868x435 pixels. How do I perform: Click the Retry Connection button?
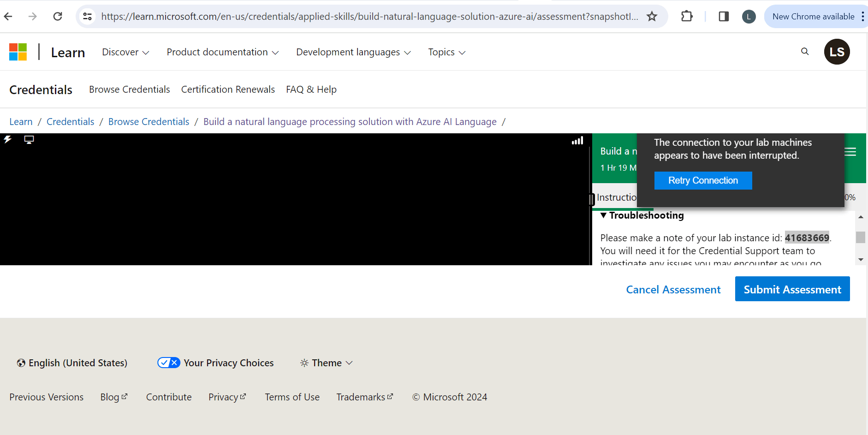(x=703, y=180)
